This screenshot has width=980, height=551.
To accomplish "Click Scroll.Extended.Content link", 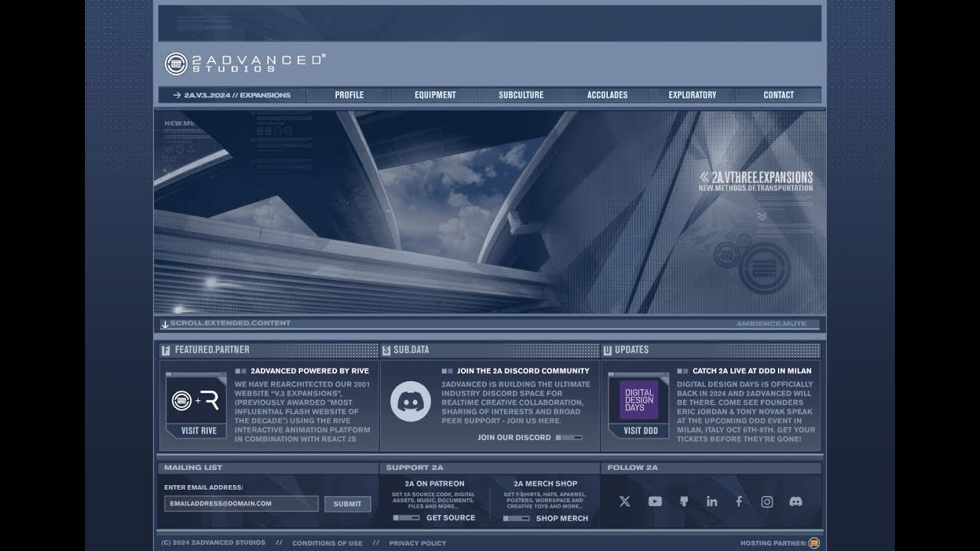I will (230, 324).
